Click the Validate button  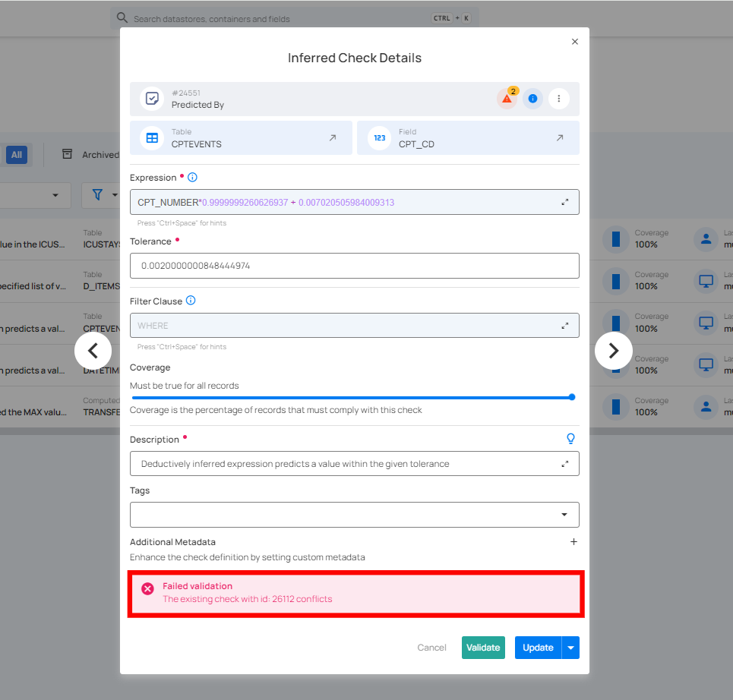[x=483, y=648]
